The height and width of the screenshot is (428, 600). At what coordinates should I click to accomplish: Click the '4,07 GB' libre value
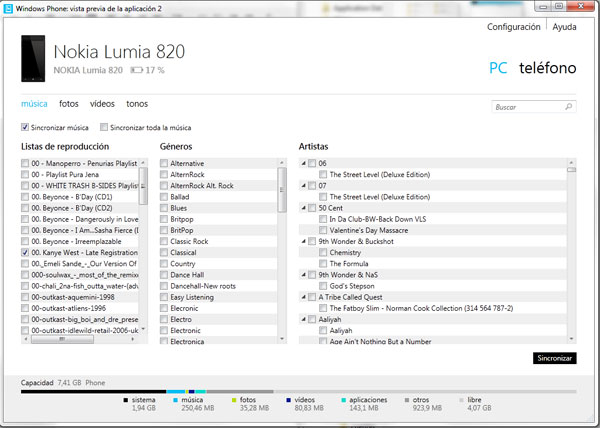pyautogui.click(x=479, y=408)
